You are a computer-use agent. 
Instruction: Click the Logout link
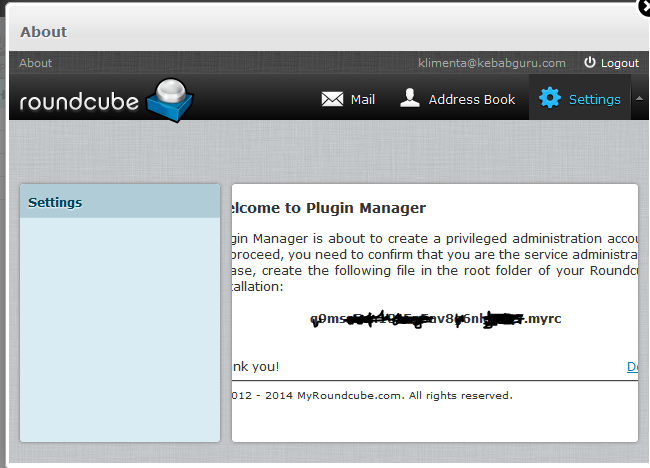620,63
